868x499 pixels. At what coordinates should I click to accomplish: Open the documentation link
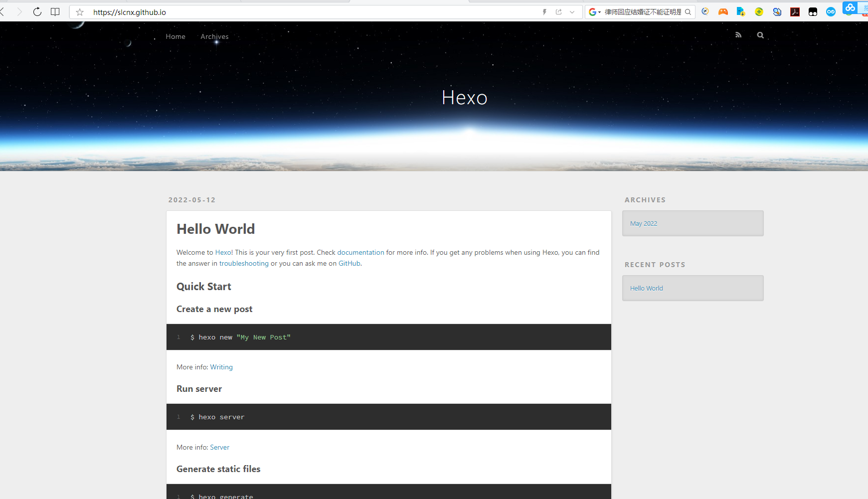(360, 252)
